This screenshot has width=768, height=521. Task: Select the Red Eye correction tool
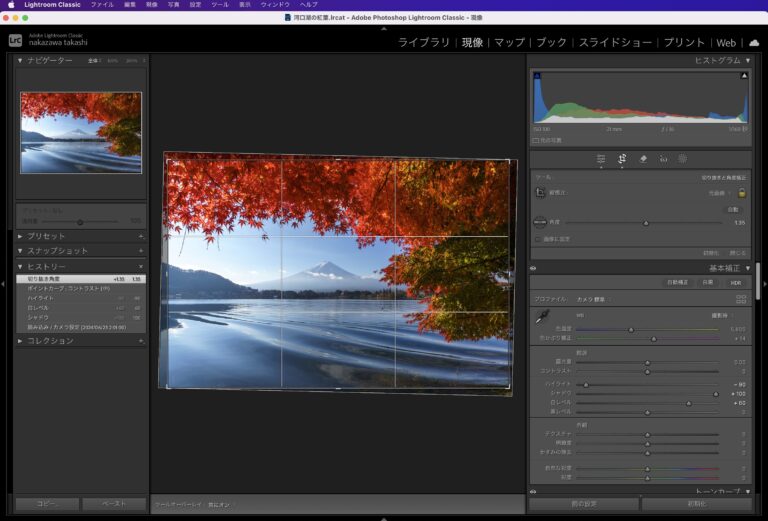pyautogui.click(x=663, y=158)
